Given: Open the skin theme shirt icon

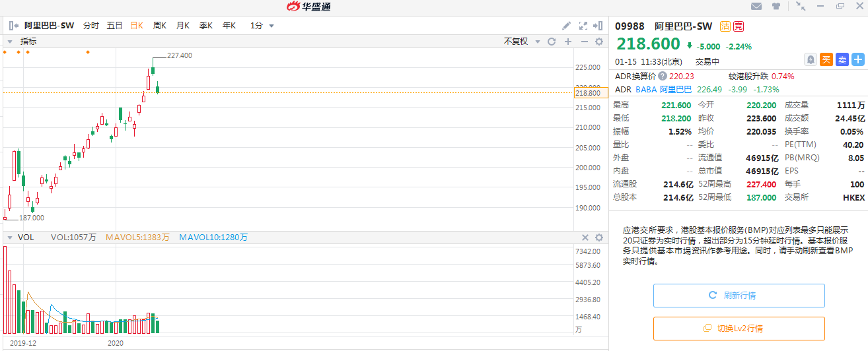Looking at the screenshot, I should coord(776,7).
